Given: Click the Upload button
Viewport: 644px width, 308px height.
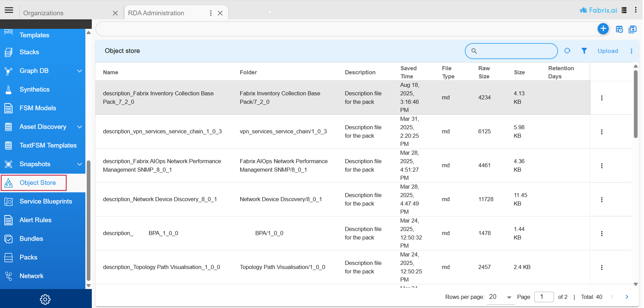Looking at the screenshot, I should coord(608,51).
